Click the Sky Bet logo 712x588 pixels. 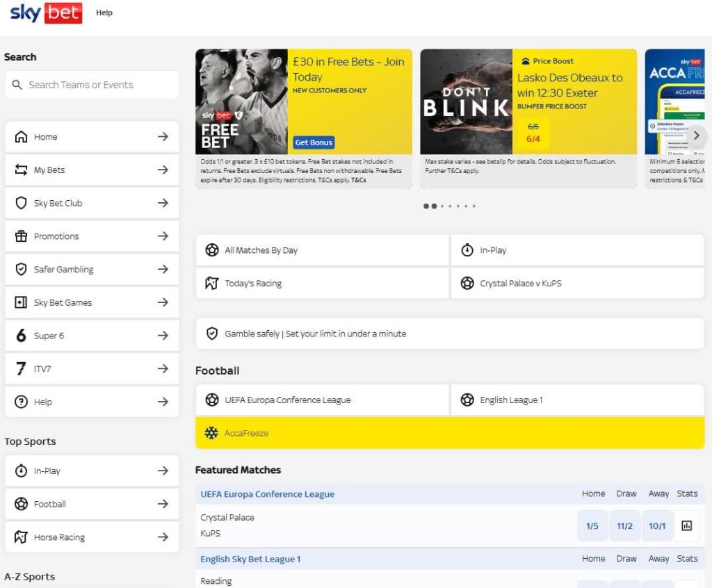coord(46,13)
